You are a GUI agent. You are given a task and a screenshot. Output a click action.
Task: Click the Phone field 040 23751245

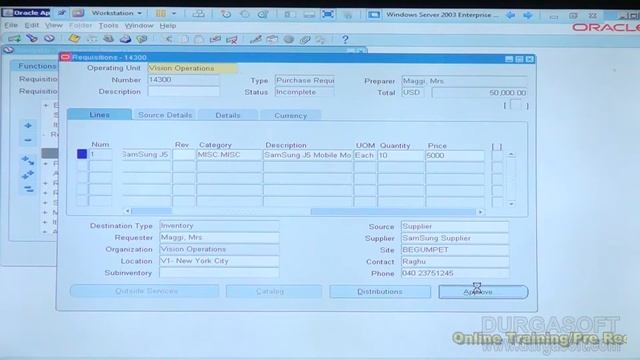pos(455,273)
